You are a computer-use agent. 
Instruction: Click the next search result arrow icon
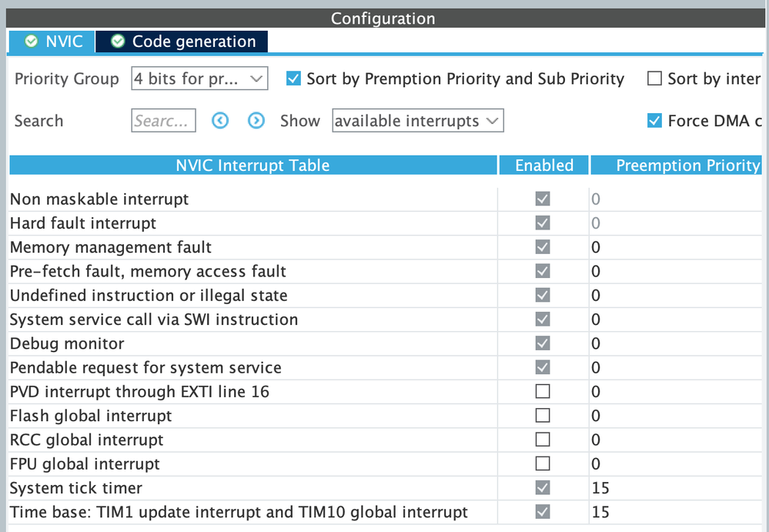pos(256,120)
